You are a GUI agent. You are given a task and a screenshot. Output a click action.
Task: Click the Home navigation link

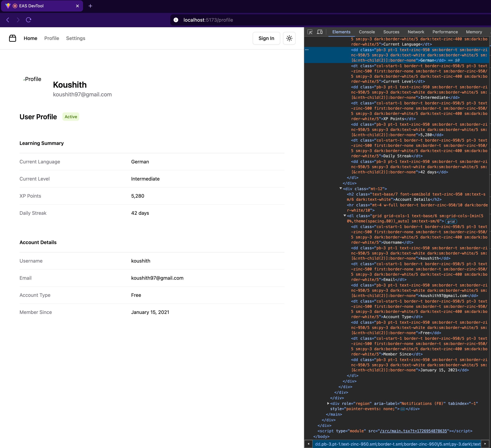(x=30, y=38)
